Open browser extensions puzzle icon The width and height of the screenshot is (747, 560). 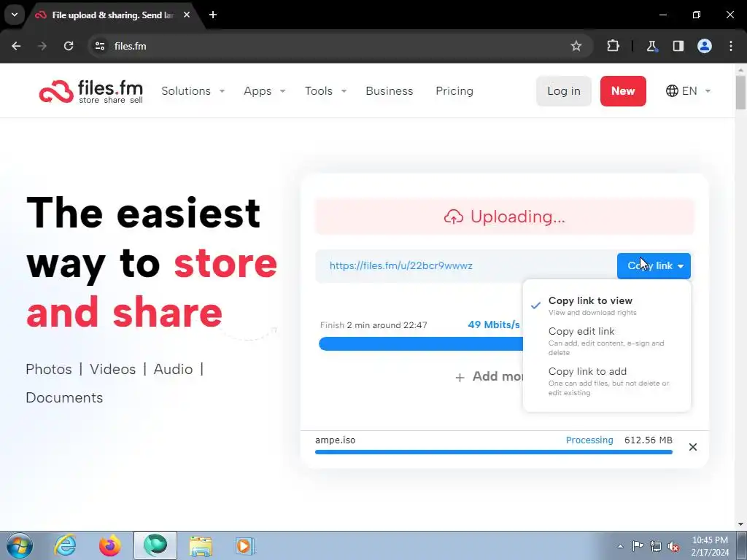pos(613,46)
